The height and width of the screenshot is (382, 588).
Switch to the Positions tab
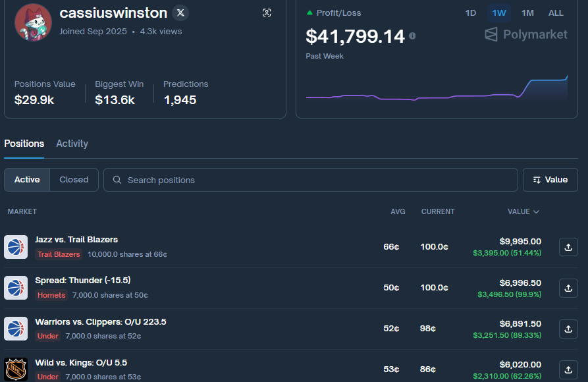(x=24, y=144)
